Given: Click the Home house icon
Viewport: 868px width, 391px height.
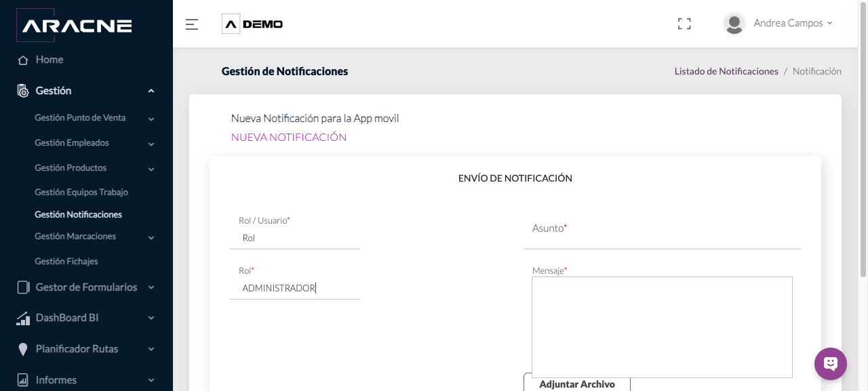Looking at the screenshot, I should coord(23,60).
